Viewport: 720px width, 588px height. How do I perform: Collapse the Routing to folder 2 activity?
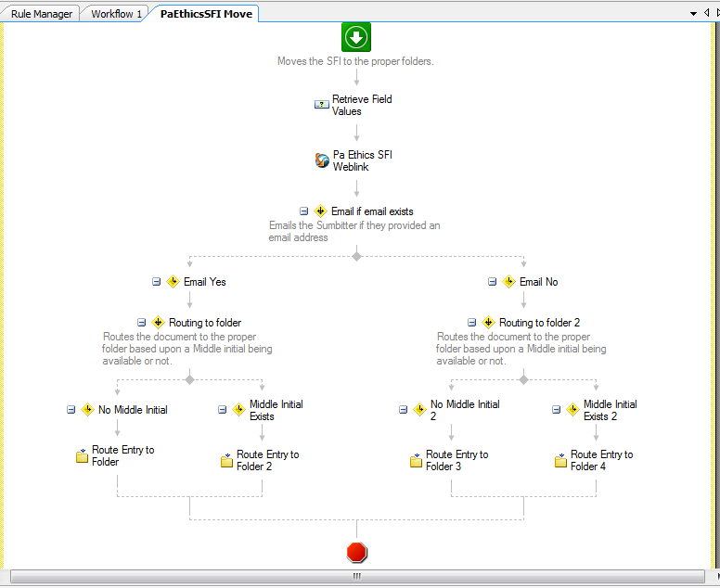pos(471,322)
